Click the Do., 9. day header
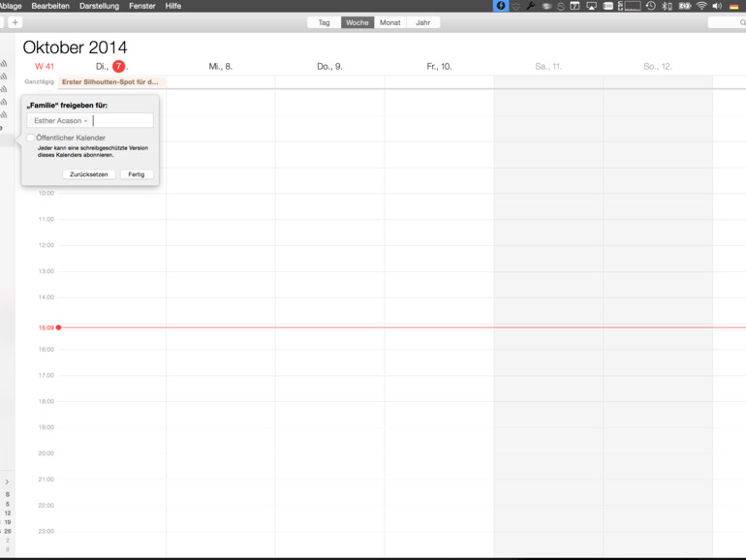 coord(329,67)
